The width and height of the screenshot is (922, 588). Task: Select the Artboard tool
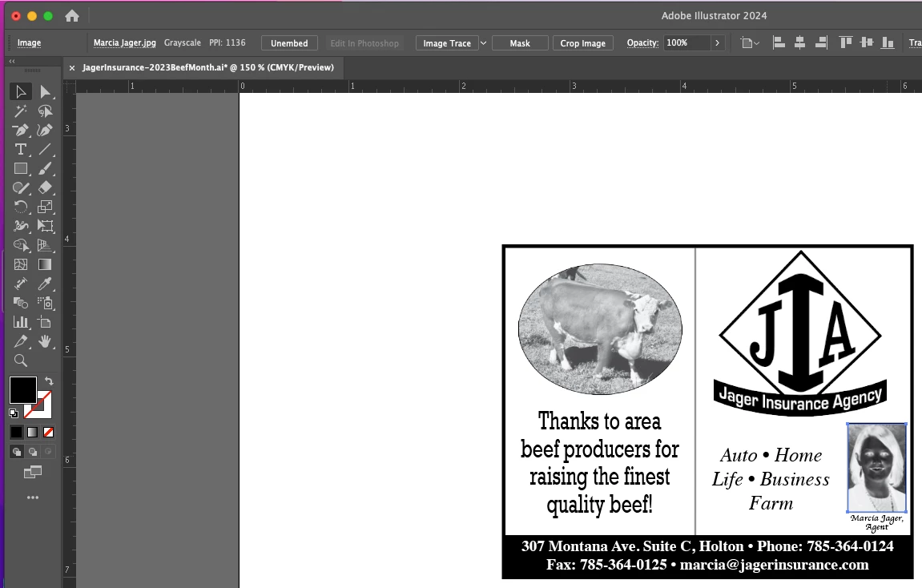pos(45,321)
